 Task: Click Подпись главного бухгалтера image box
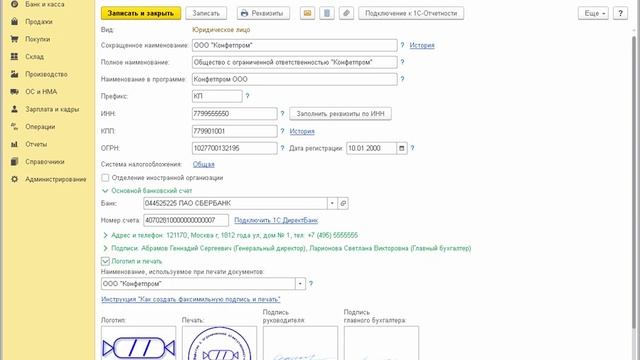point(381,343)
